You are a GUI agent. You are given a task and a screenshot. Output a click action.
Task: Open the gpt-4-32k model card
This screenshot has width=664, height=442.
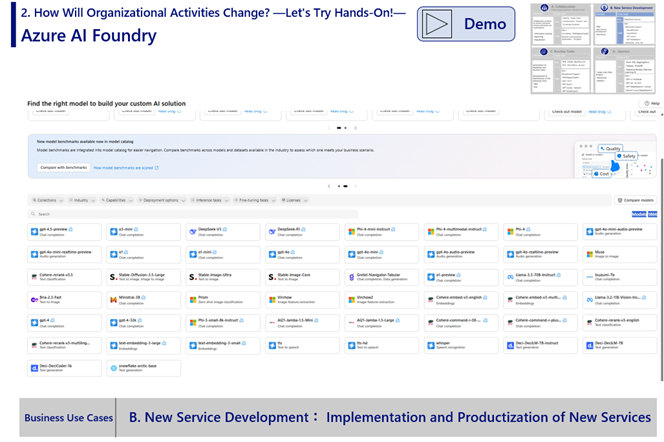point(144,323)
